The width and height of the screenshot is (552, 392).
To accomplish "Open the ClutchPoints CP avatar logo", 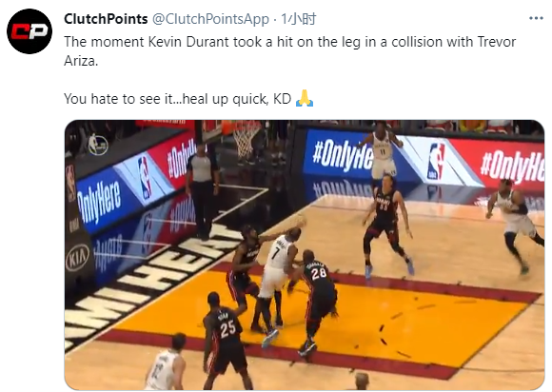I will 30,31.
